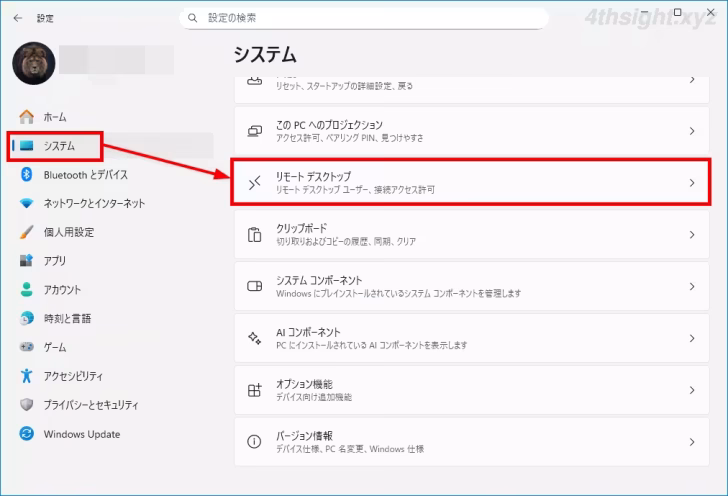Click the lion profile picture

32,63
